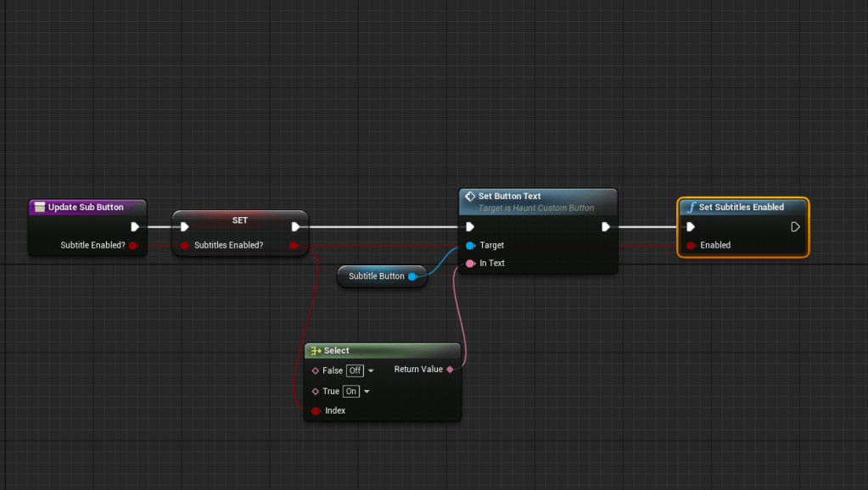Click the Subtitle Button variable output pin

coord(412,276)
